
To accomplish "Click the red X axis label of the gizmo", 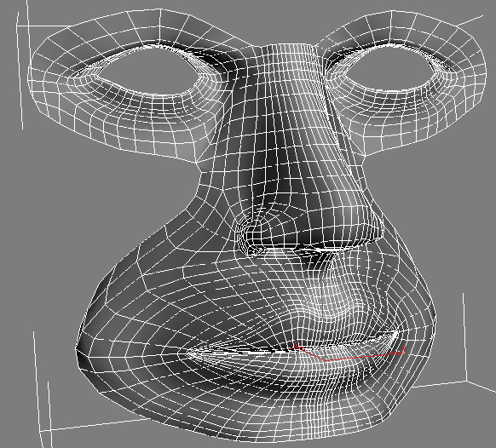I will pos(403,349).
